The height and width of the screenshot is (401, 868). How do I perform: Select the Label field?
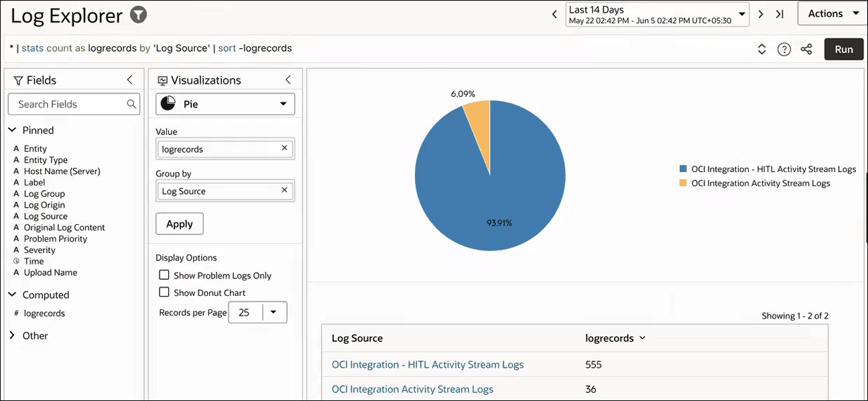tap(34, 182)
